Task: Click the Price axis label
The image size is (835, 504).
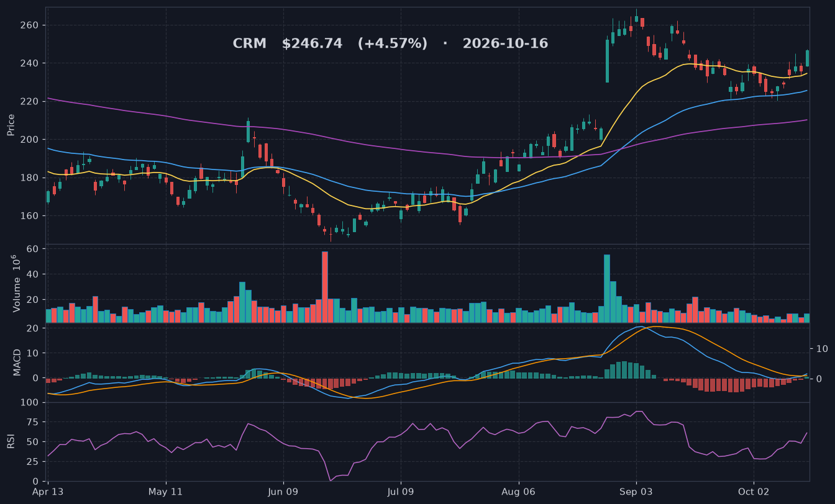Action: coord(11,125)
